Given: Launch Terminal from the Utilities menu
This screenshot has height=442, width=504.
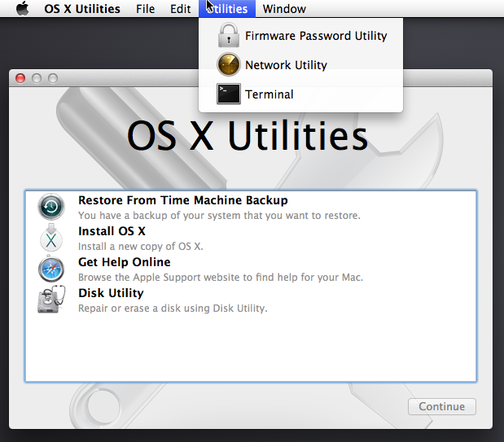Looking at the screenshot, I should (301, 94).
